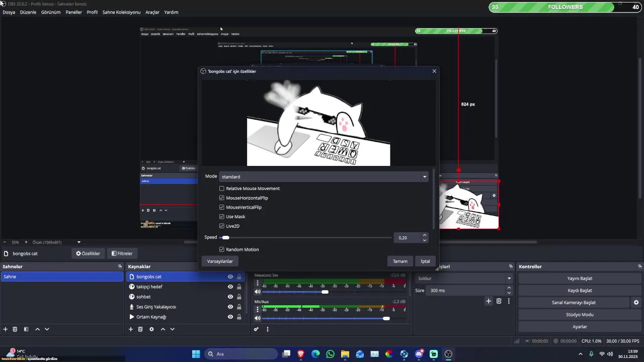Reset with the Varsayılanlar button
This screenshot has height=362, width=644.
click(x=220, y=261)
